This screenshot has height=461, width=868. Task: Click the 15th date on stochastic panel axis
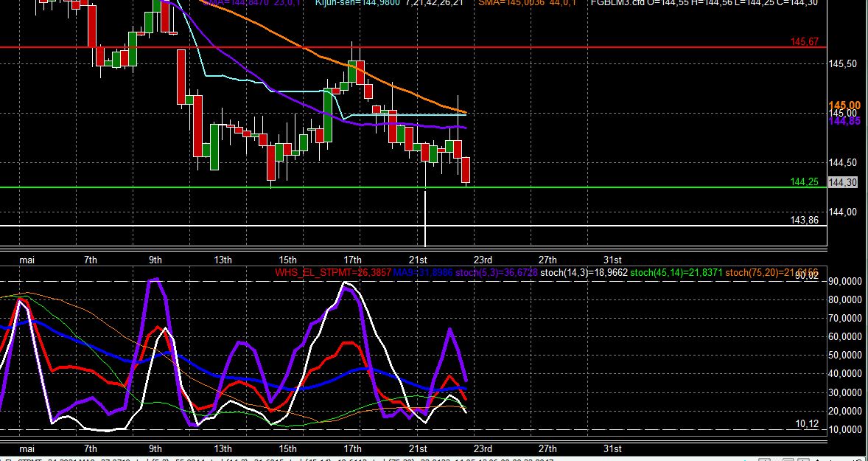(x=287, y=448)
